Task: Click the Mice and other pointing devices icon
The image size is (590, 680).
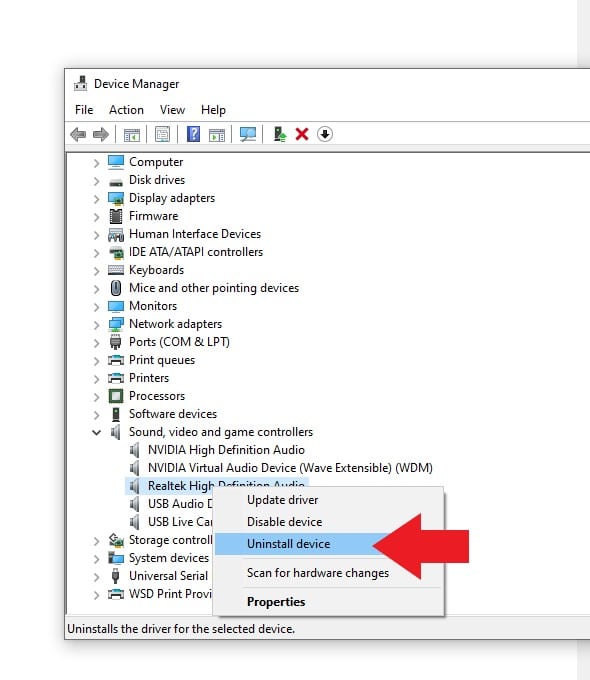Action: [116, 288]
